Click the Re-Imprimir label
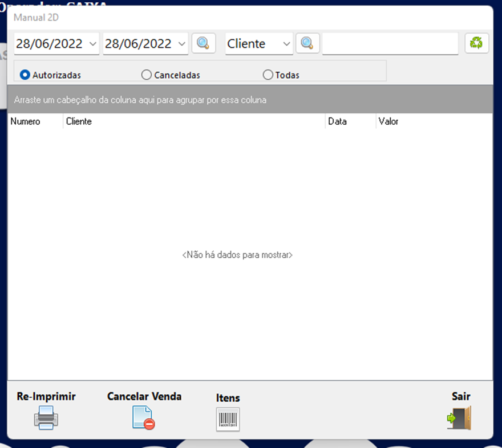Image resolution: width=502 pixels, height=448 pixels. pos(46,396)
